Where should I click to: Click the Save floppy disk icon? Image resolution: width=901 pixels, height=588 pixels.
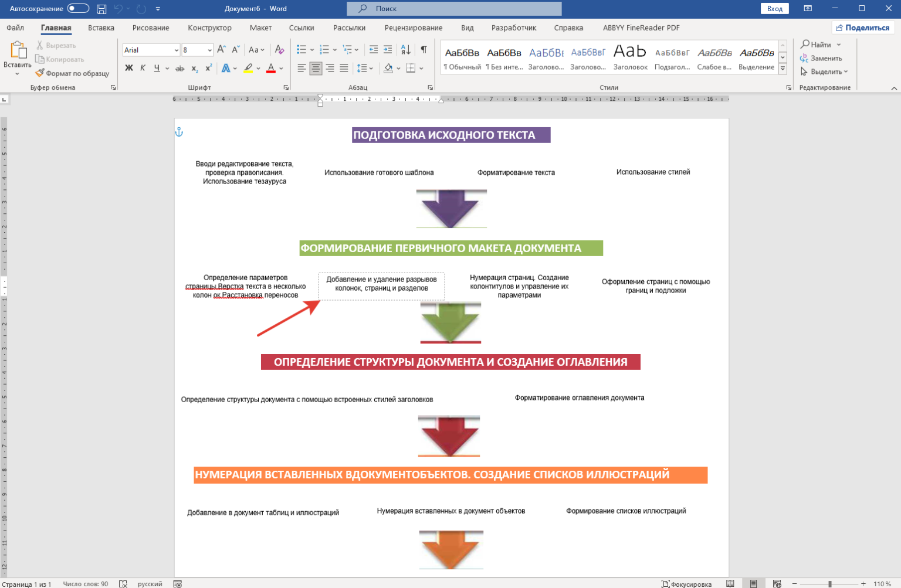point(101,9)
